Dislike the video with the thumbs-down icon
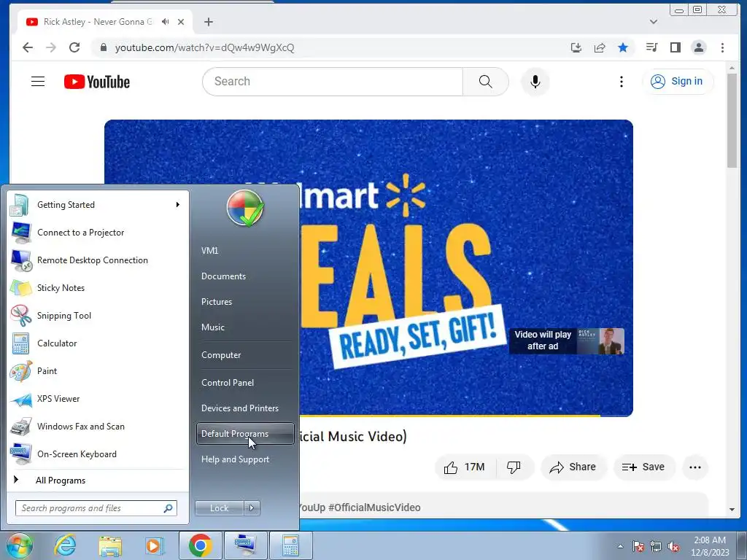This screenshot has width=747, height=560. (x=514, y=467)
